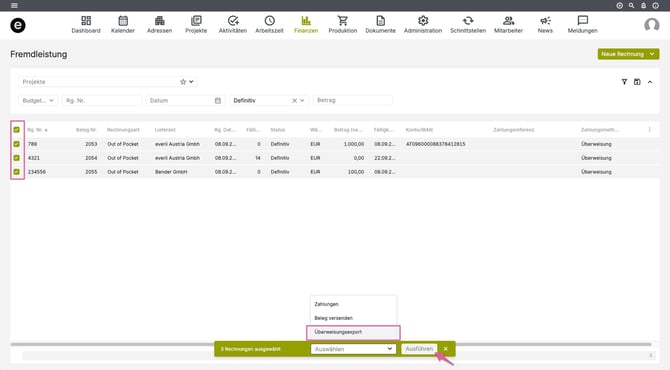Click the amount 1.000,00 cell
The image size is (670, 370).
click(x=354, y=144)
